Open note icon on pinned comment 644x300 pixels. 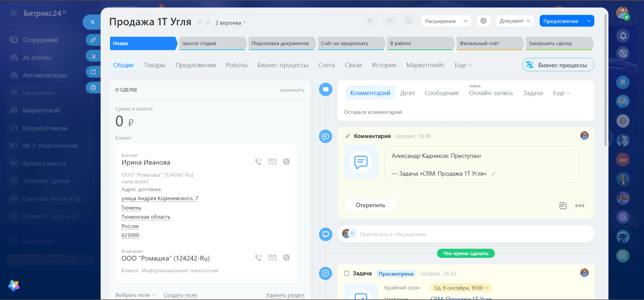[x=563, y=206]
